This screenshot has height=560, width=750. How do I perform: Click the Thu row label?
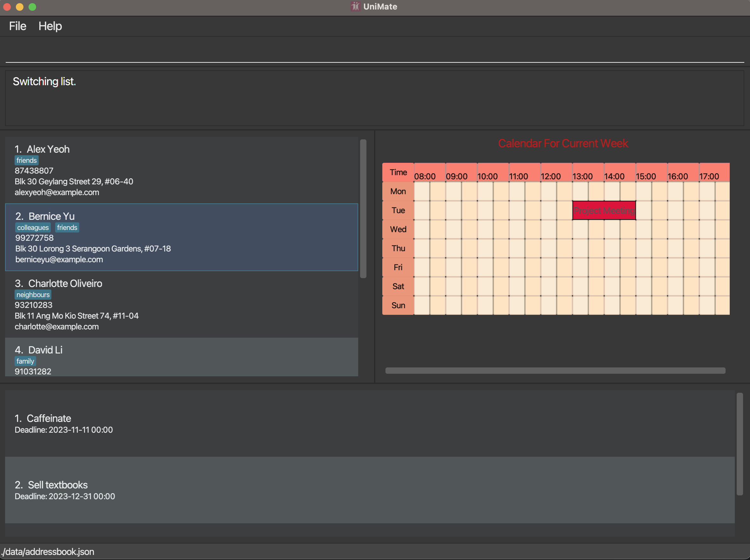[398, 248]
